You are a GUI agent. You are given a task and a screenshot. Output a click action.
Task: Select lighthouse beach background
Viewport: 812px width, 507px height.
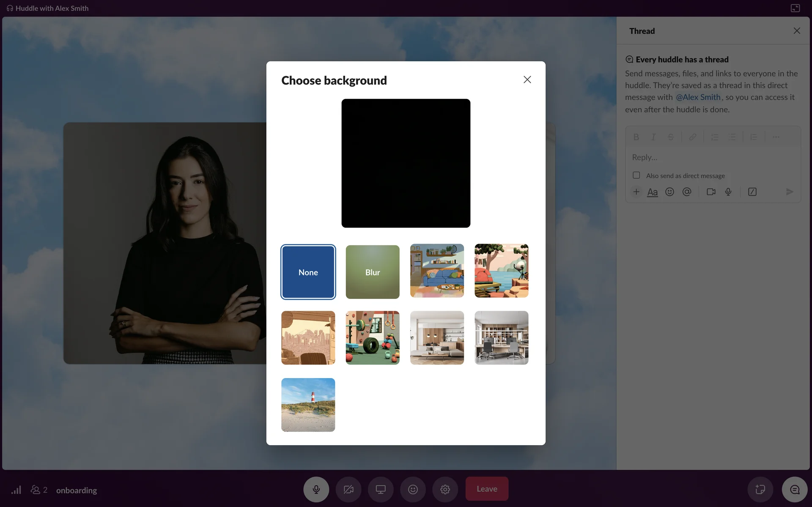(x=308, y=405)
